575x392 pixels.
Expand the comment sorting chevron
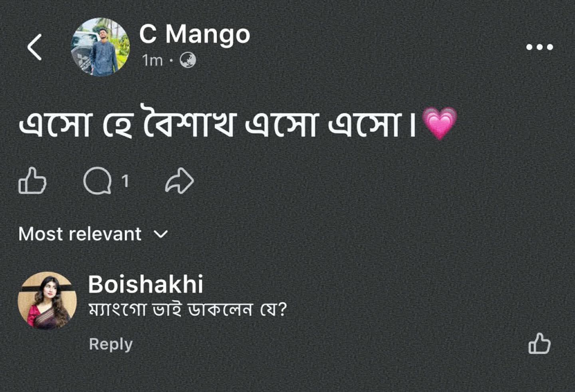[x=161, y=234]
